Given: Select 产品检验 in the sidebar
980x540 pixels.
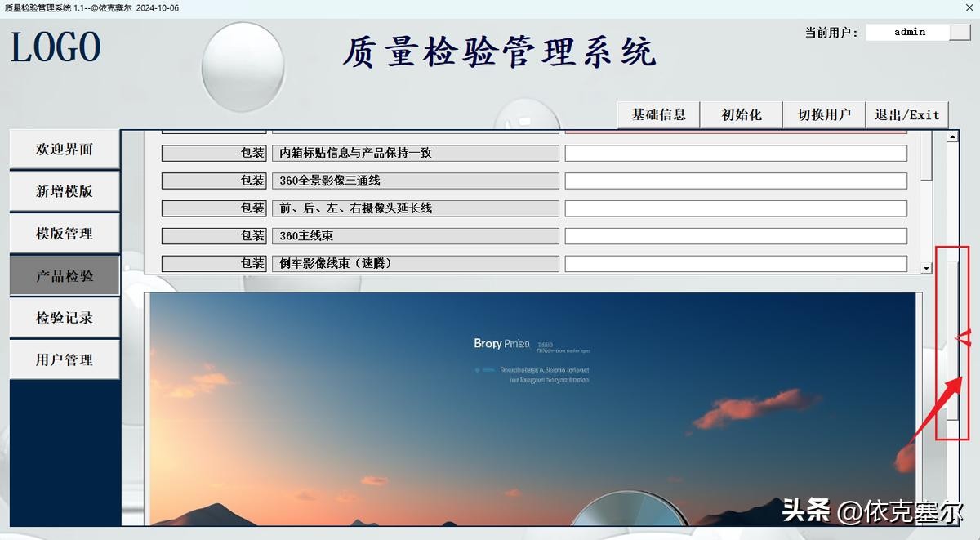Looking at the screenshot, I should click(65, 276).
